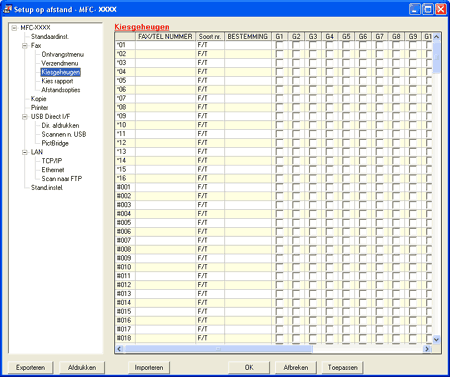Click the Soort nr. cell of row *16
The height and width of the screenshot is (377, 450).
(x=210, y=178)
